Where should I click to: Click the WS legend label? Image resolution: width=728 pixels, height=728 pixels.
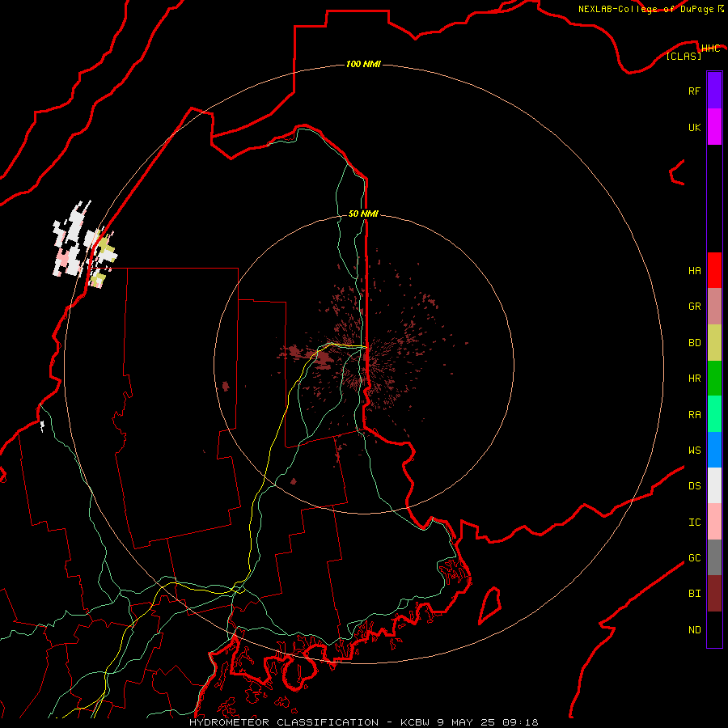coord(694,451)
